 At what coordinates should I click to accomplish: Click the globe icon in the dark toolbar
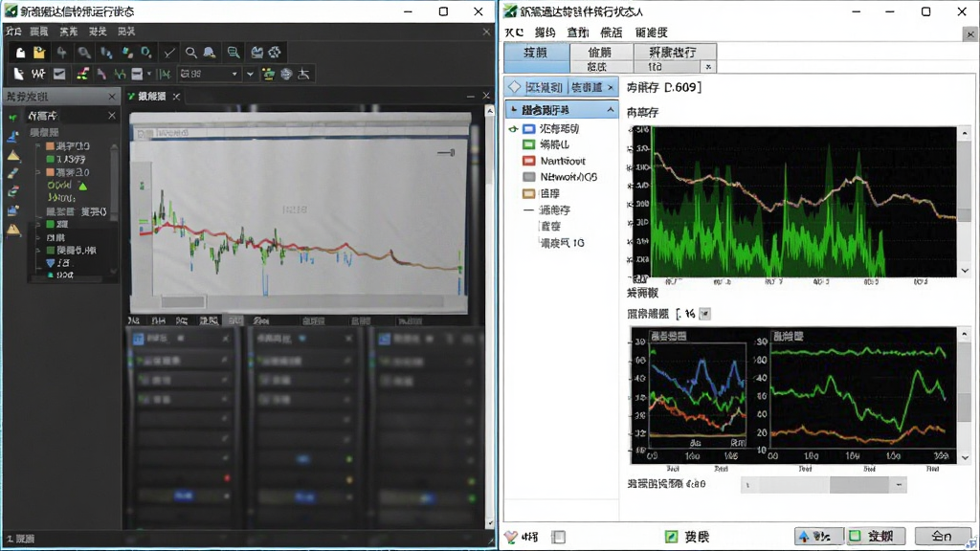pyautogui.click(x=286, y=75)
